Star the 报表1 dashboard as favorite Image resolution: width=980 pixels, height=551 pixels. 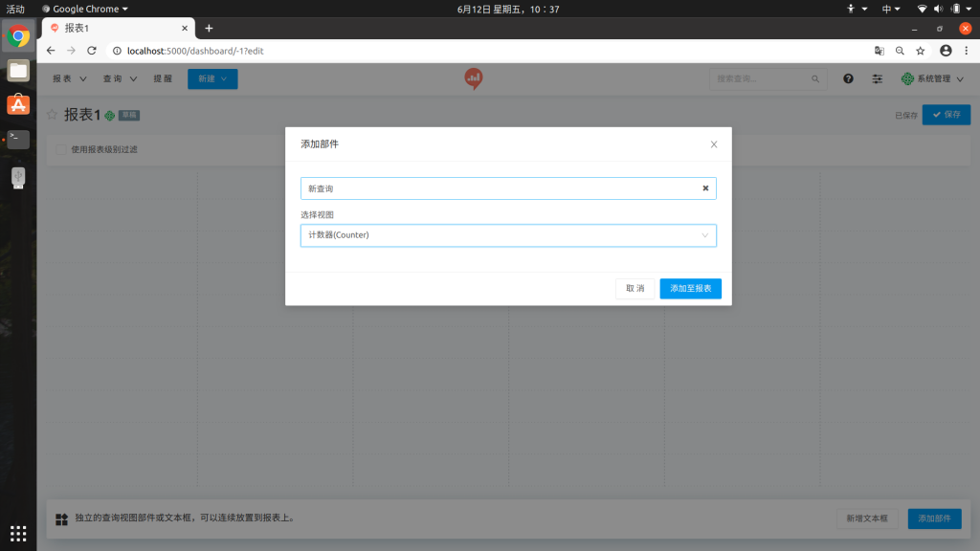coord(53,115)
